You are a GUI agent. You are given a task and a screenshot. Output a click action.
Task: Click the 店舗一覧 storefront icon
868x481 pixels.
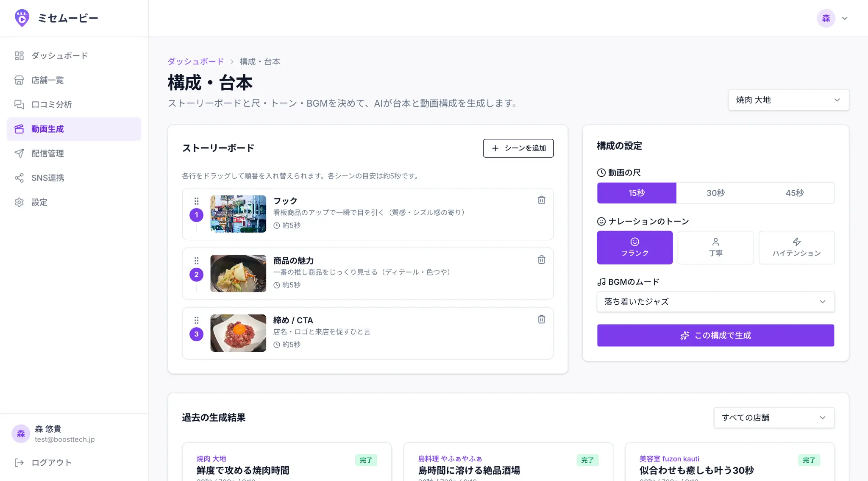pyautogui.click(x=19, y=80)
